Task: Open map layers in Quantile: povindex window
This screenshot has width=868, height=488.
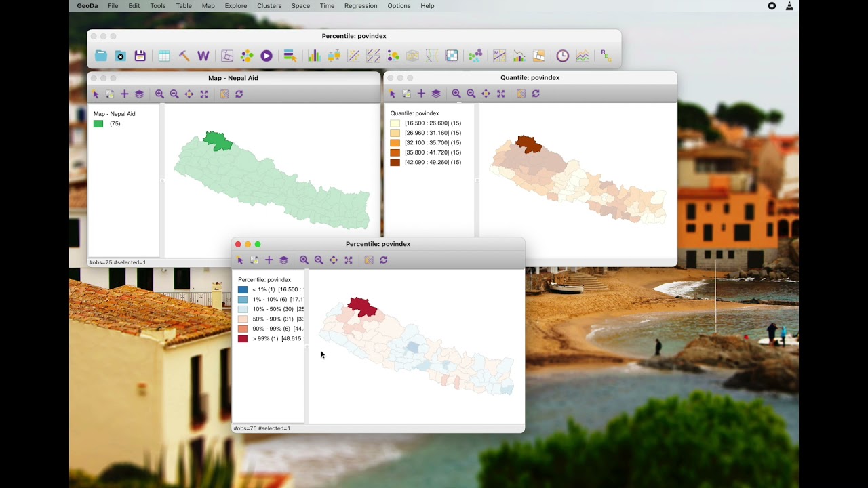Action: point(436,94)
